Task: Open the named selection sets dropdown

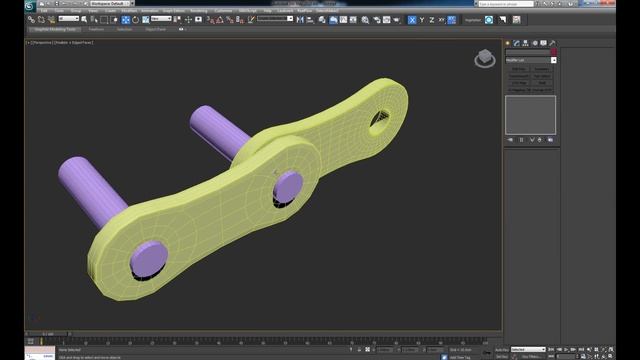Action: (275, 18)
